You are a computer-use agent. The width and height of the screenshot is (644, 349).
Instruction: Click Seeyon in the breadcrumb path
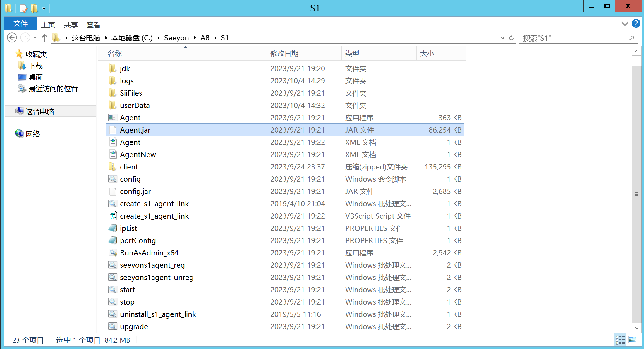(176, 38)
